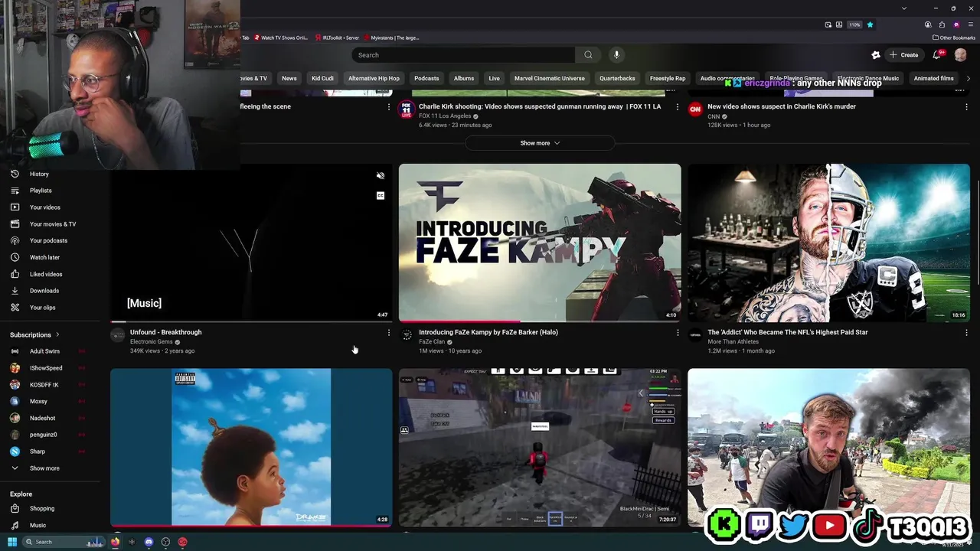Open options for The 'Addict' NFL video

966,333
